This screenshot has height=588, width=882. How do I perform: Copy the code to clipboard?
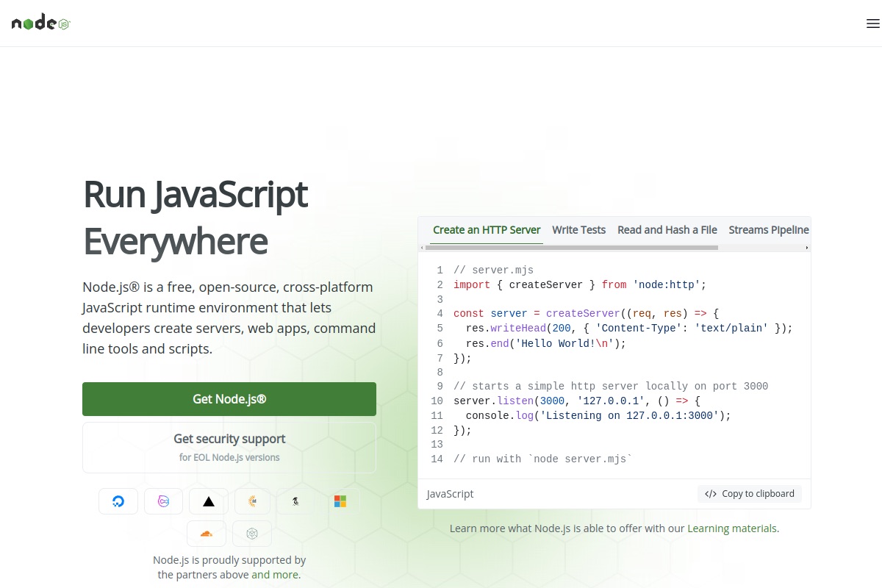(750, 494)
